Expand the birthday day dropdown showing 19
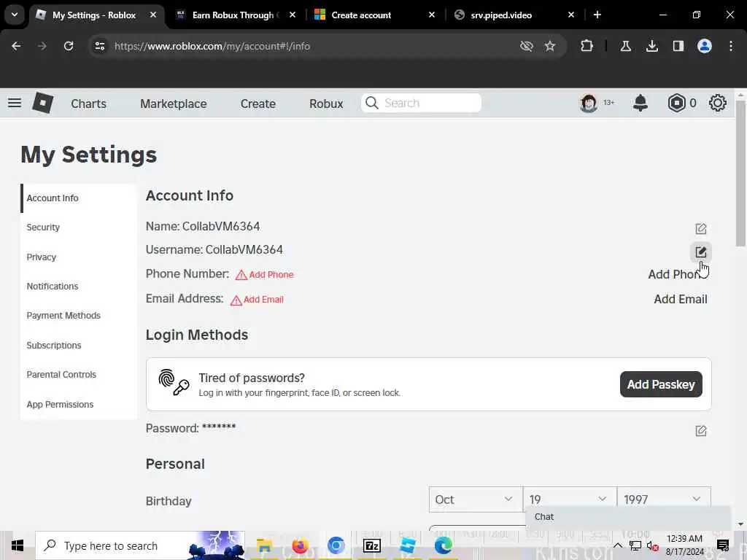Viewport: 747px width, 560px height. pos(569,499)
